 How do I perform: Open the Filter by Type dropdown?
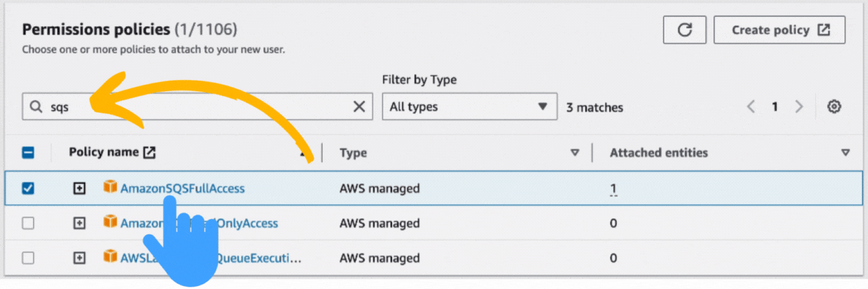(x=469, y=107)
